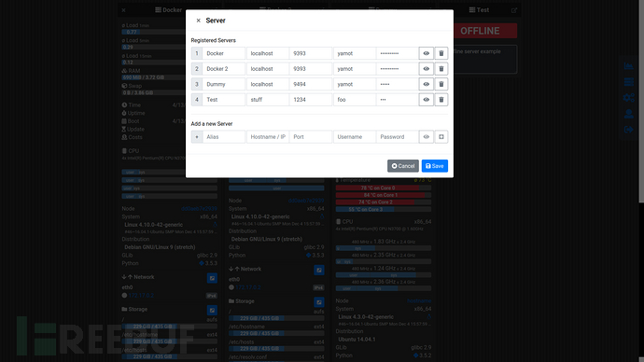
Task: Click logout icon in right sidebar
Action: coord(628,130)
